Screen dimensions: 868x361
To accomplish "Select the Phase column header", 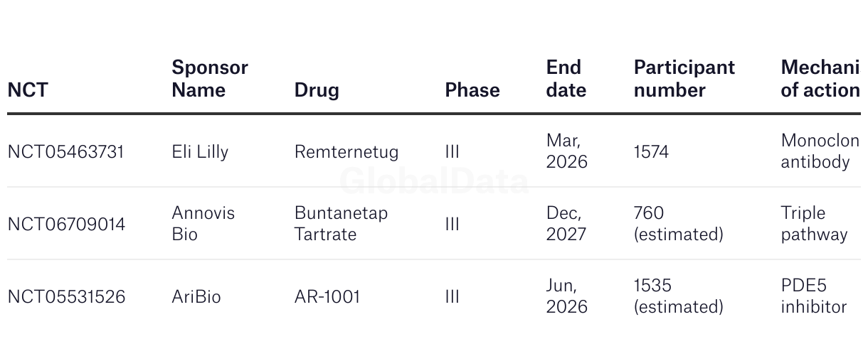I will tap(472, 90).
